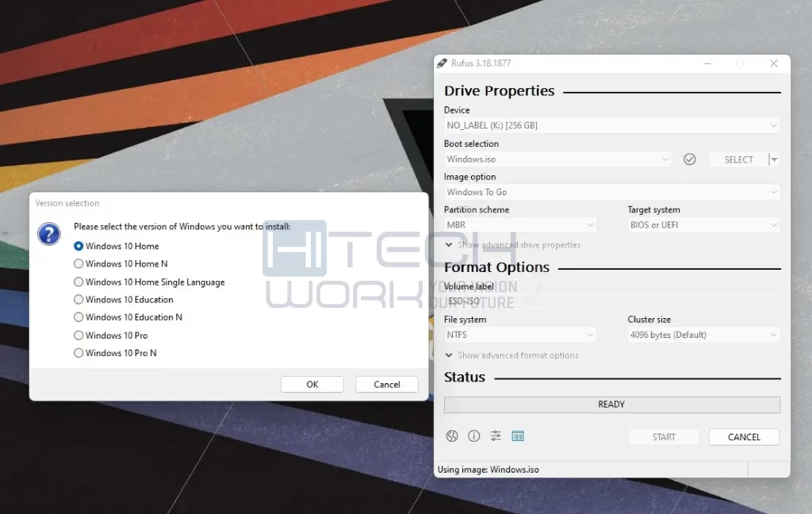Screen dimensions: 812x514
Task: Select Windows 10 Education radio button
Action: (79, 300)
